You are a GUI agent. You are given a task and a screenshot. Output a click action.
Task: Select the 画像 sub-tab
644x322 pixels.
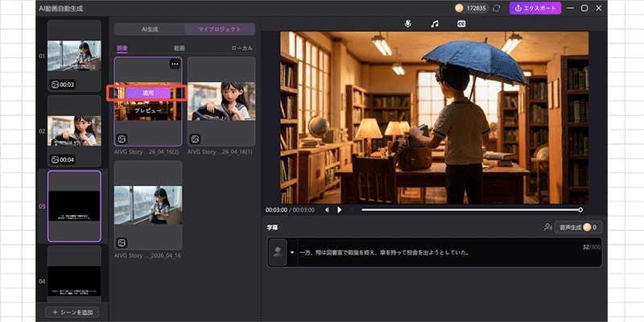click(x=122, y=48)
